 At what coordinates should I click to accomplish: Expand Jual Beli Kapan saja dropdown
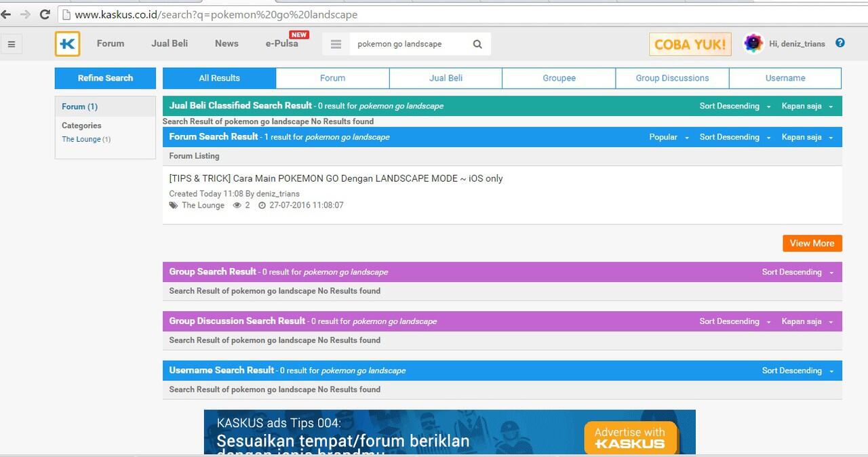coord(807,106)
